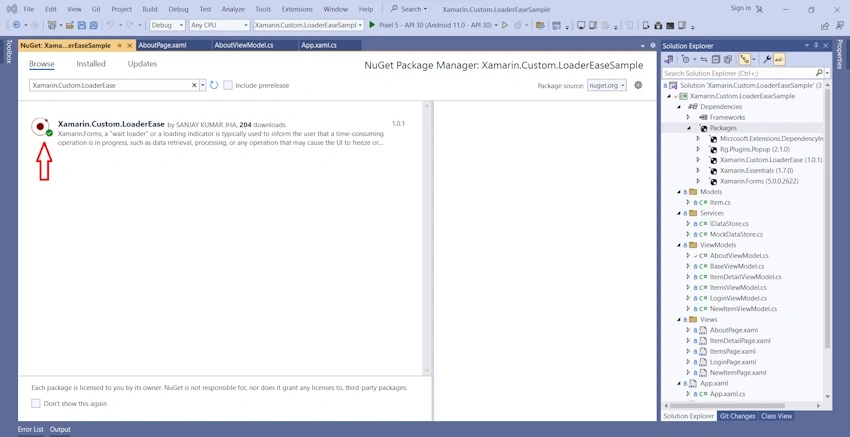850x437 pixels.
Task: Click the Android SDK manager toolbar icon
Action: 658,25
